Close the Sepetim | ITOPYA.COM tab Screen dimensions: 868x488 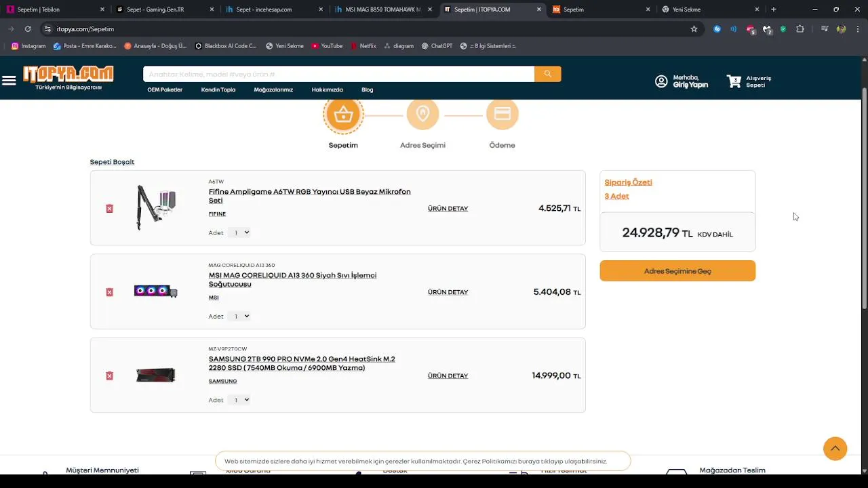point(539,9)
